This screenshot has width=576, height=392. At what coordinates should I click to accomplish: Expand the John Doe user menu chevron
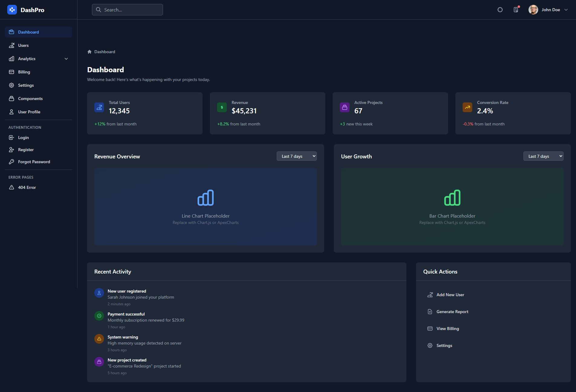(566, 10)
